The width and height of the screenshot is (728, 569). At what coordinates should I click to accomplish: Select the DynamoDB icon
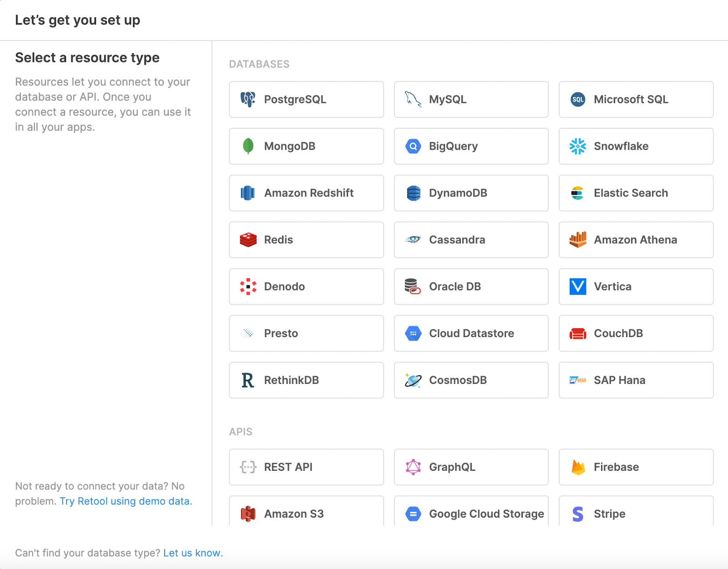click(413, 193)
